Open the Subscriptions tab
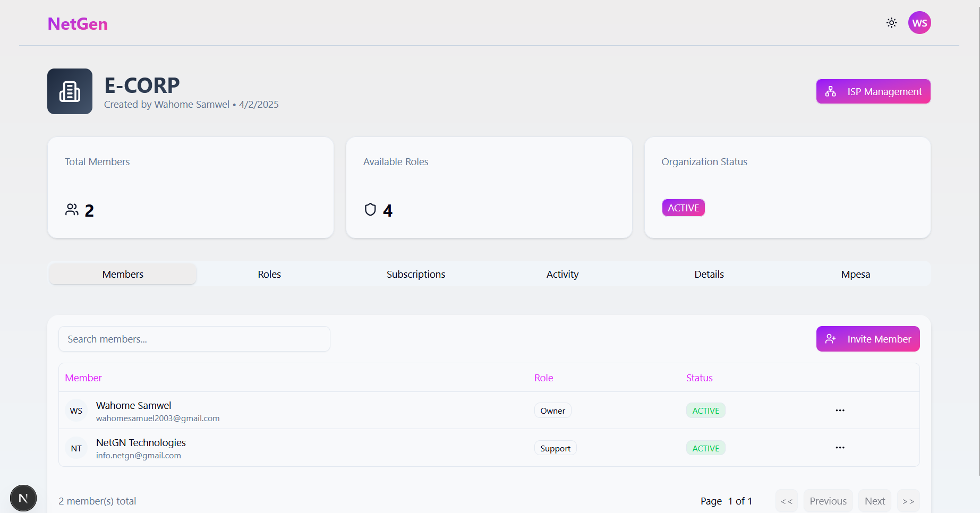 pos(416,274)
